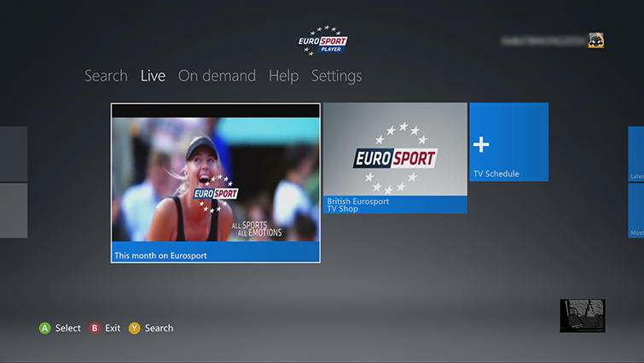Click the user avatar icon
Image resolution: width=644 pixels, height=363 pixels.
pyautogui.click(x=596, y=40)
